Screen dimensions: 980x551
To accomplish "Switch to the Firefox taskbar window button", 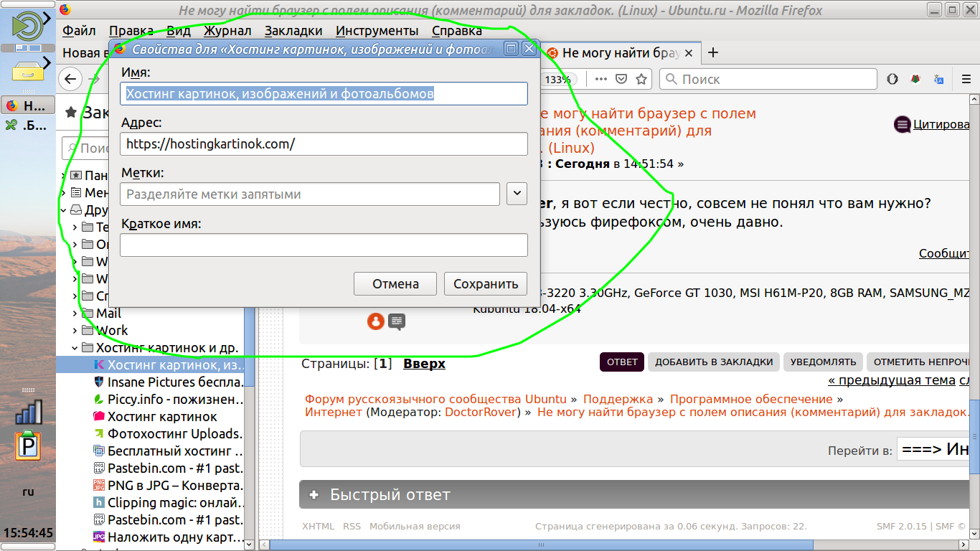I will pos(28,106).
